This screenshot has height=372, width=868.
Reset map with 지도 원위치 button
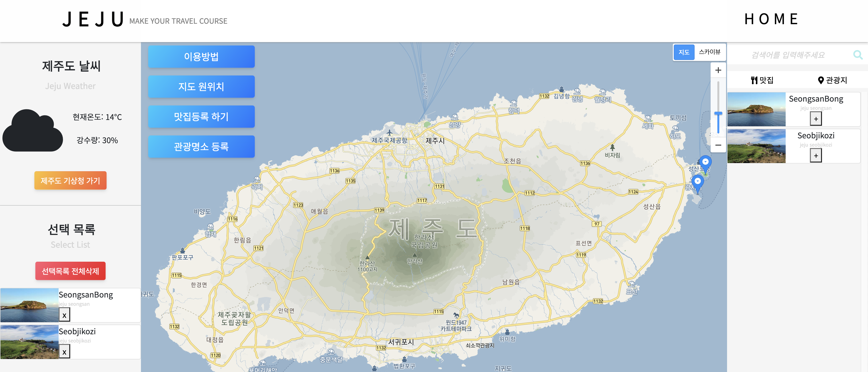pos(201,87)
